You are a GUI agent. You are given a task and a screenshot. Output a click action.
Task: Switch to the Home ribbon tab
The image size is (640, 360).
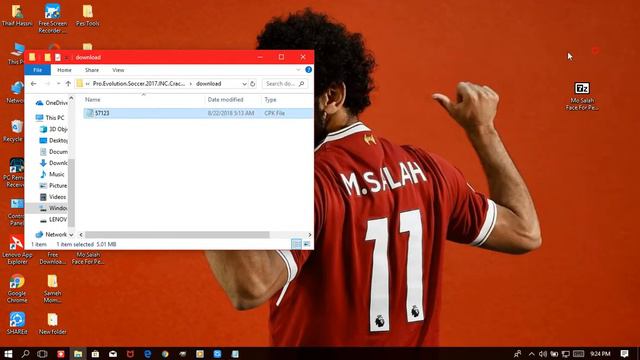point(64,70)
